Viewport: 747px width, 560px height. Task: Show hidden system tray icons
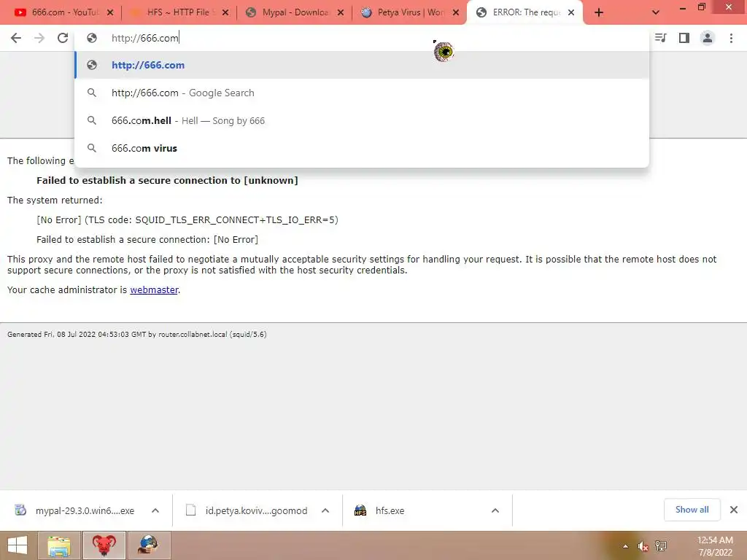pos(625,546)
